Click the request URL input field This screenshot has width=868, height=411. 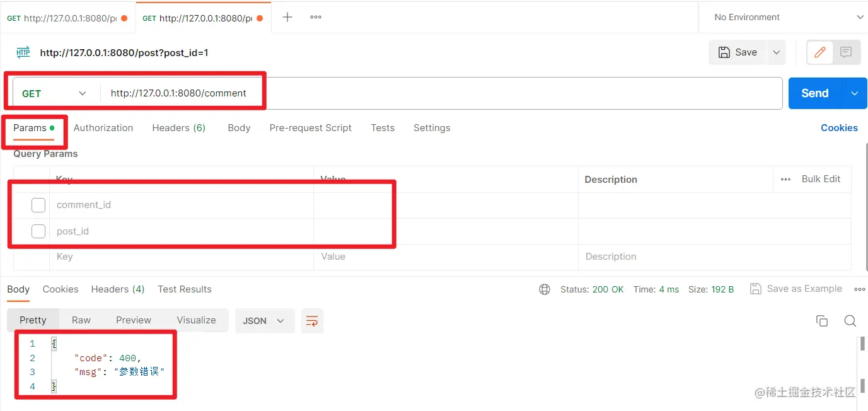(x=441, y=93)
